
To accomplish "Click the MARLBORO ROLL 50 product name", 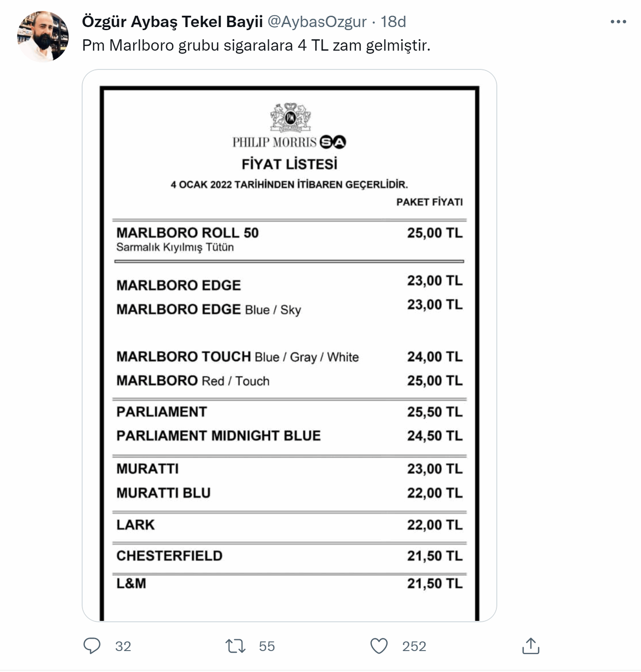I will (x=187, y=233).
